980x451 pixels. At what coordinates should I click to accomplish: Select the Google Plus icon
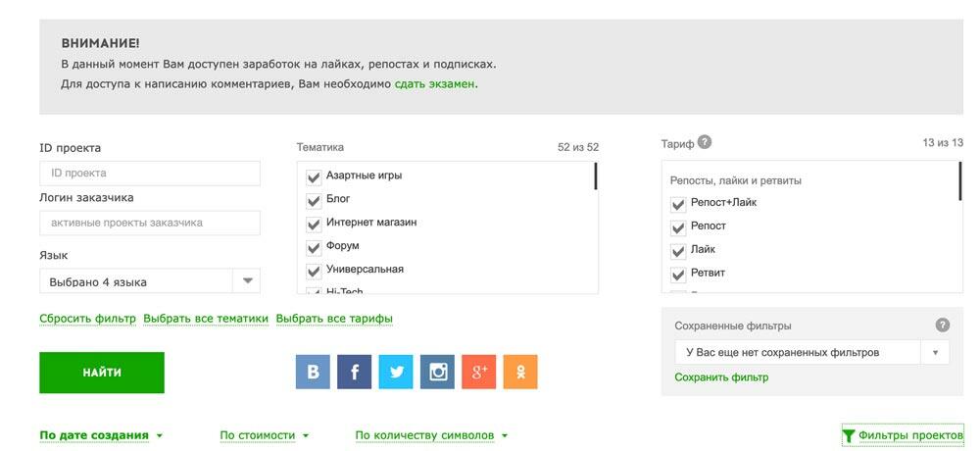click(x=479, y=373)
